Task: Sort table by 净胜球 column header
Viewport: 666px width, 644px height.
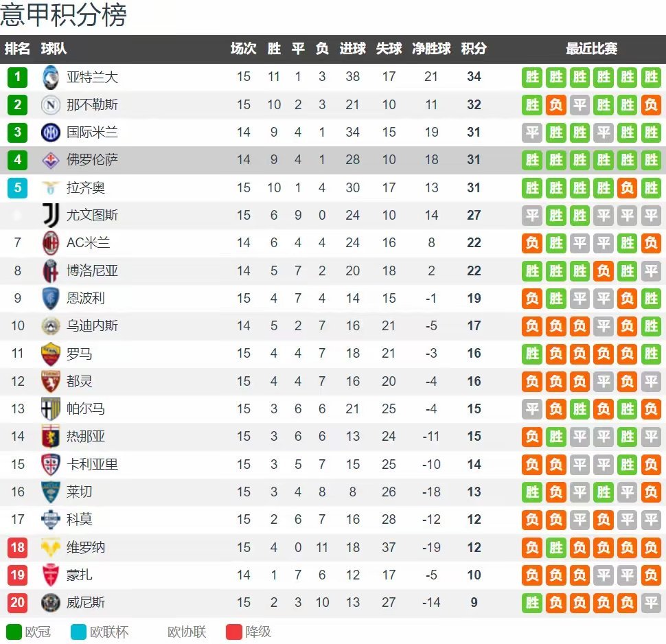Action: pos(431,49)
